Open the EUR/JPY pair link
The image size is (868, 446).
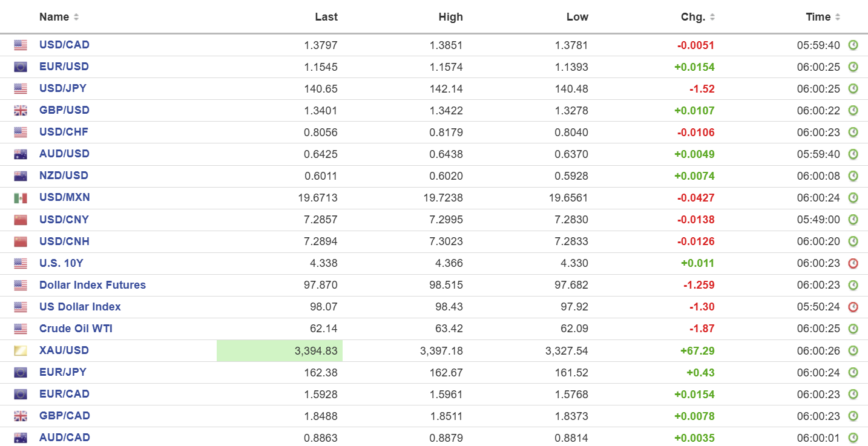click(63, 372)
